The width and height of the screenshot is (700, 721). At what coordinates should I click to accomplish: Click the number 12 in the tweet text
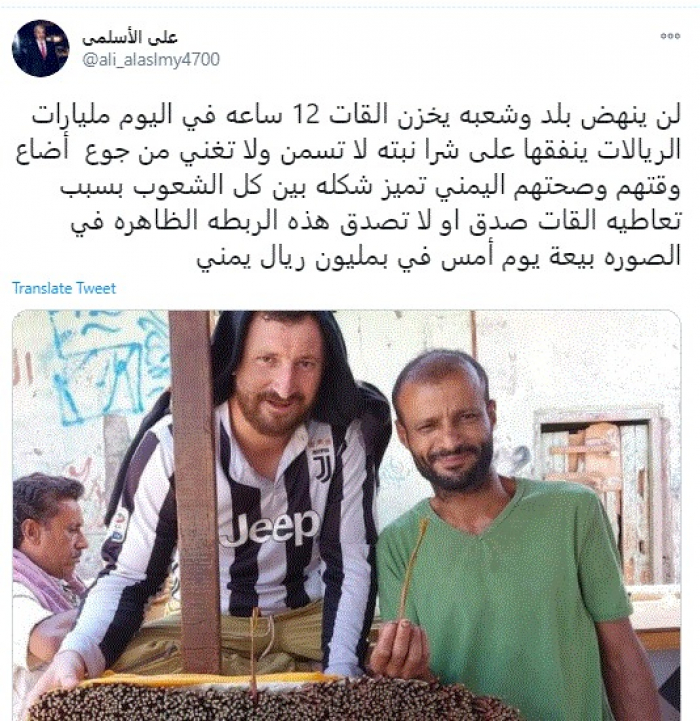[x=306, y=114]
